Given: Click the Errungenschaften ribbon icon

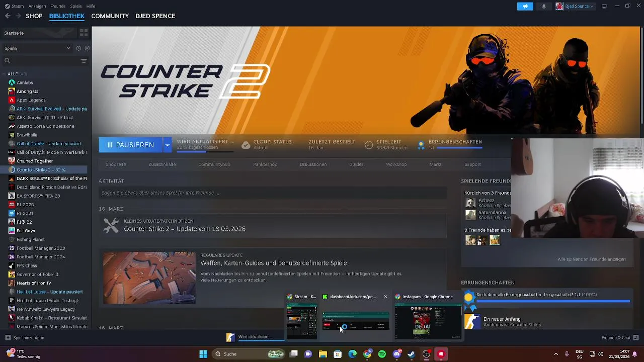Looking at the screenshot, I should (x=421, y=145).
